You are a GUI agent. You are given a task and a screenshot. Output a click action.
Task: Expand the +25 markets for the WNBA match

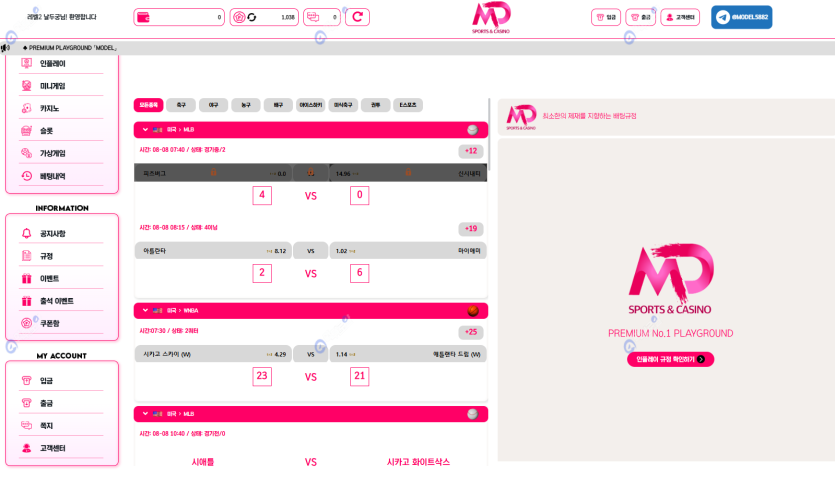471,332
